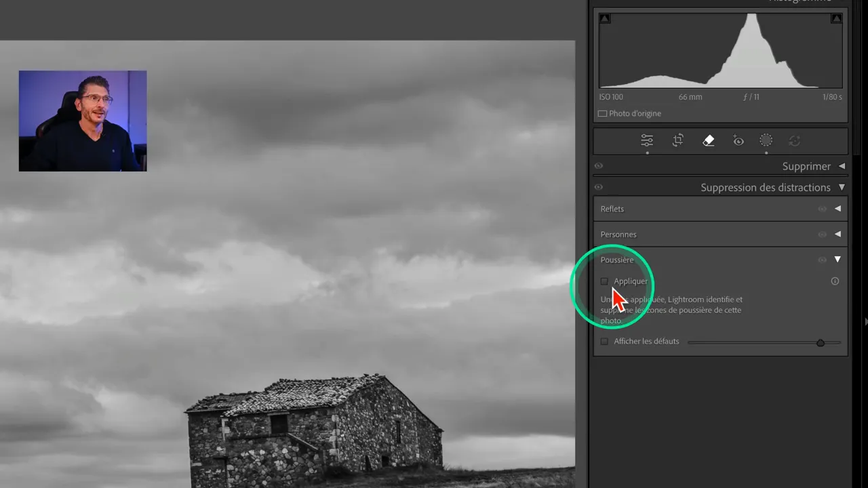This screenshot has width=868, height=488.
Task: Toggle visibility of Suppression des distractions
Action: pyautogui.click(x=599, y=187)
